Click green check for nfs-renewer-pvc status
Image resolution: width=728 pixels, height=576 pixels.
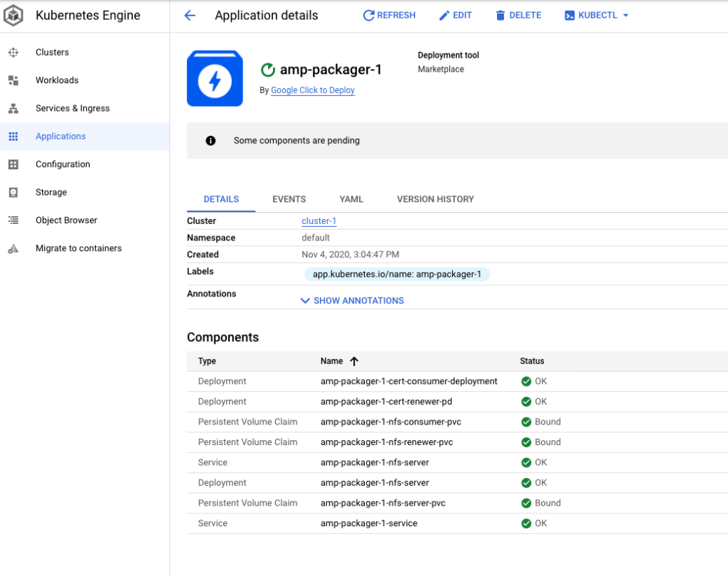pyautogui.click(x=526, y=442)
